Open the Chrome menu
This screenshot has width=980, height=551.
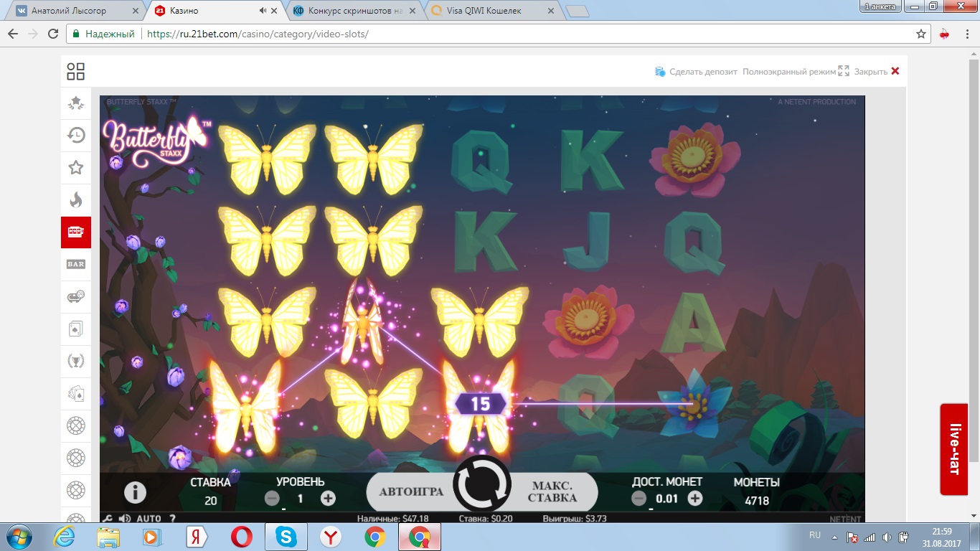pos(966,34)
